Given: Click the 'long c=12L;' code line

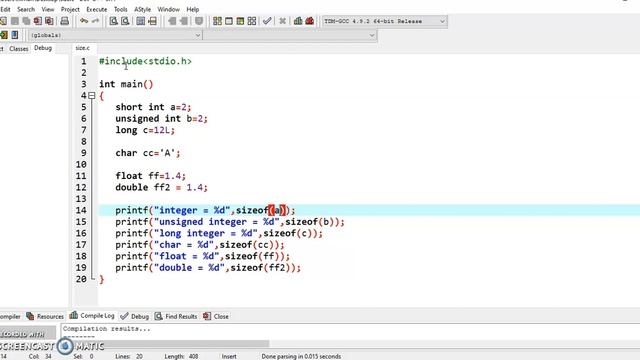Looking at the screenshot, I should 145,130.
